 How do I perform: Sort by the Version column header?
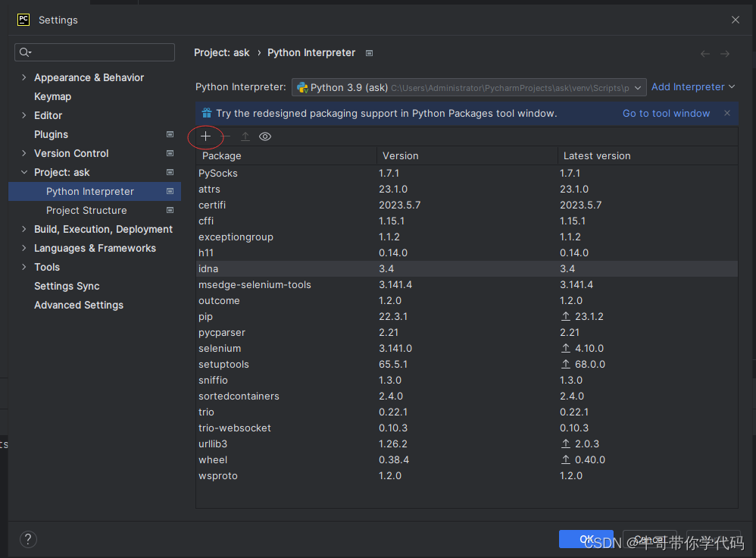[x=467, y=156]
